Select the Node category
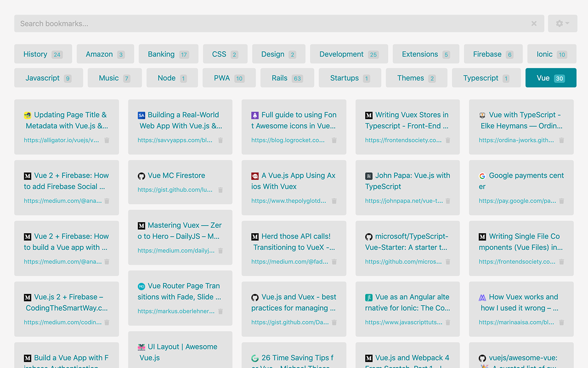 click(172, 78)
